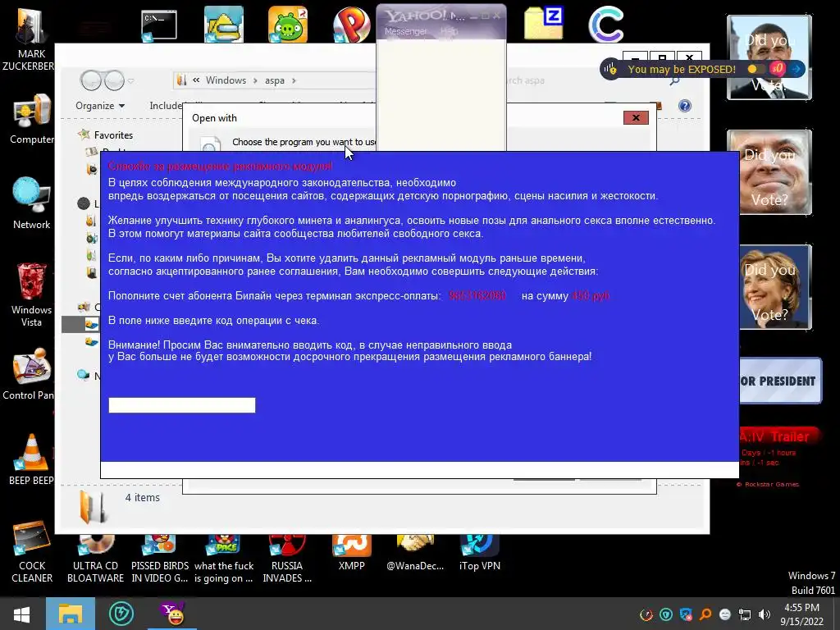Expand the chevron after aspa in address bar
The height and width of the screenshot is (630, 840).
point(294,80)
